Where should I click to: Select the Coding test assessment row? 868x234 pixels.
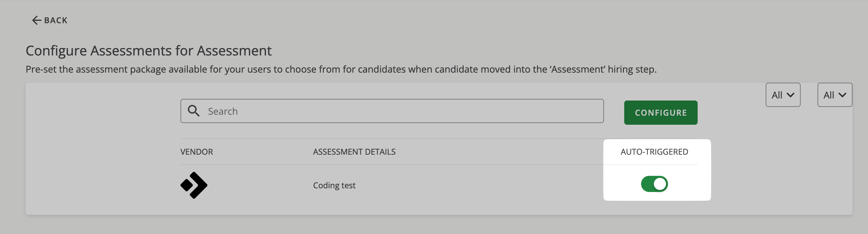439,185
